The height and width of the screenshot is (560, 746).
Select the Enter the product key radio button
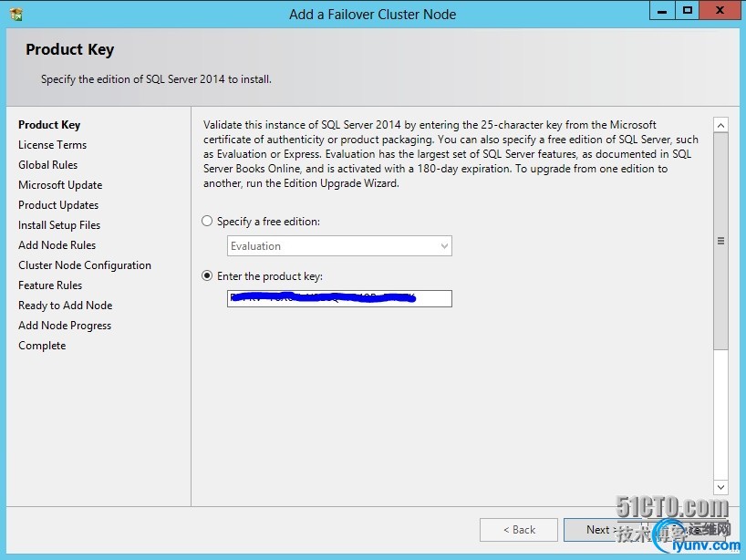coord(207,276)
